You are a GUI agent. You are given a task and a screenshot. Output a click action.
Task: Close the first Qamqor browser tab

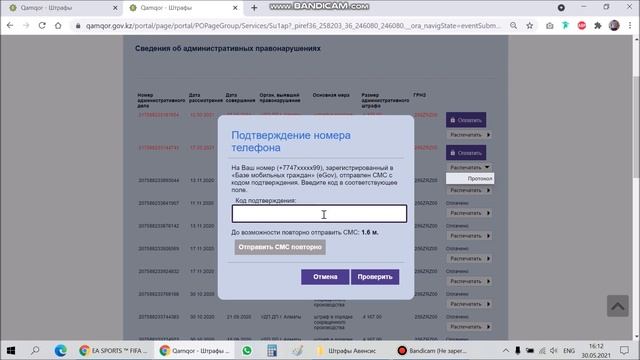(x=115, y=8)
